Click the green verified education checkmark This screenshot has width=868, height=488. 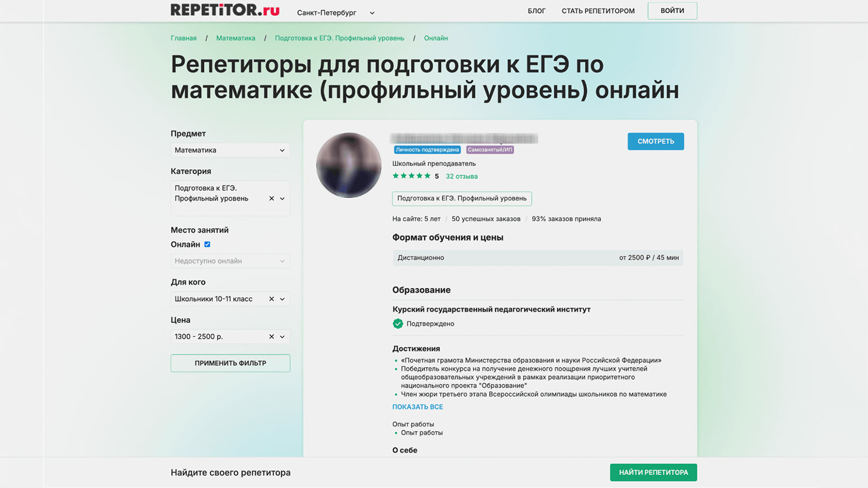[x=398, y=323]
